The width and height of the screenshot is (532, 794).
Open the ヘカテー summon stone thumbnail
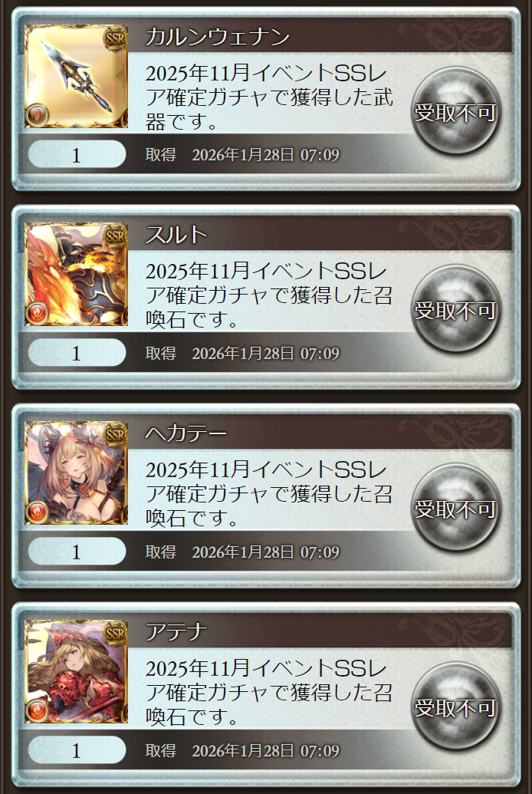point(76,473)
